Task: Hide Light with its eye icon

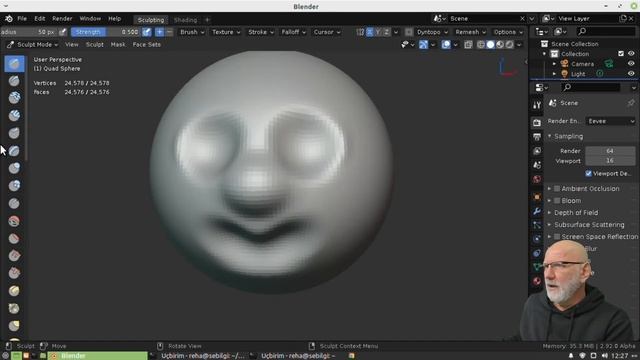Action: coord(631,74)
